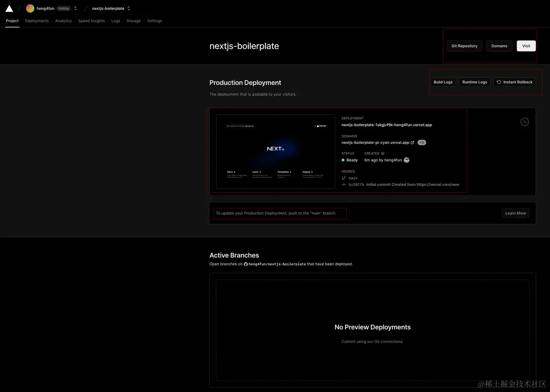Click the Visit button
The width and height of the screenshot is (550, 392).
tap(526, 46)
